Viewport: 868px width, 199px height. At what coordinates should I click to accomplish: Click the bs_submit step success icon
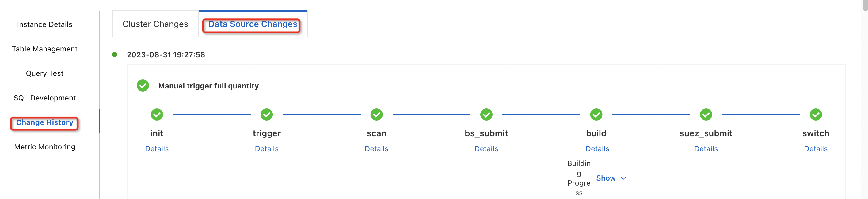coord(486,115)
